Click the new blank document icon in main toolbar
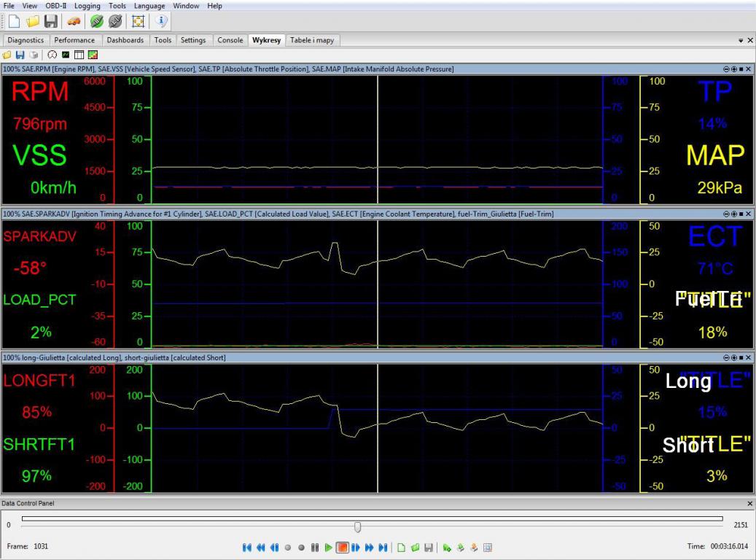 tap(14, 21)
